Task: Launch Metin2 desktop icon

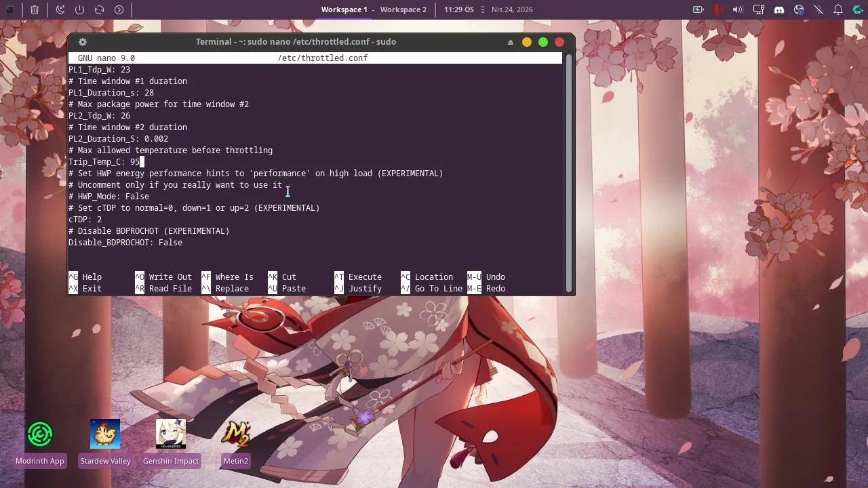Action: [x=236, y=444]
